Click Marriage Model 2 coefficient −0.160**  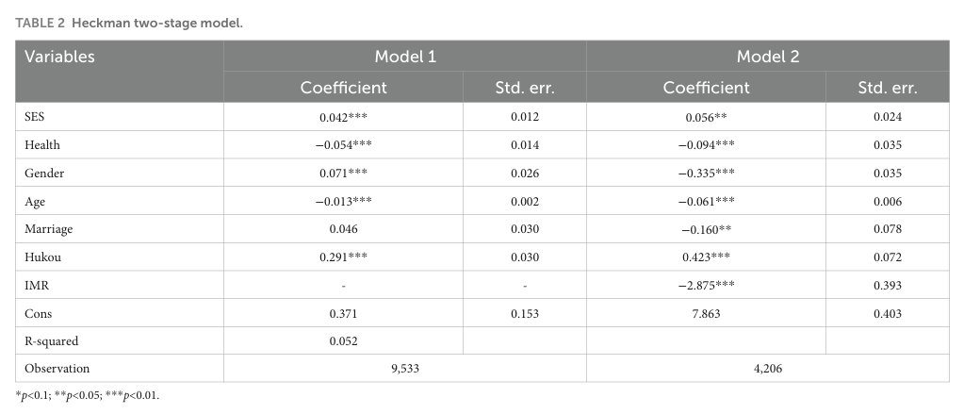pyautogui.click(x=706, y=229)
